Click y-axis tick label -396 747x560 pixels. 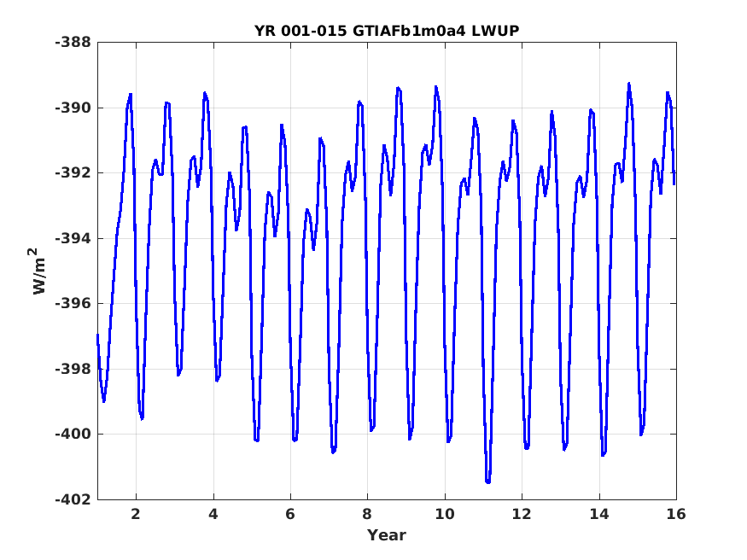[73, 303]
